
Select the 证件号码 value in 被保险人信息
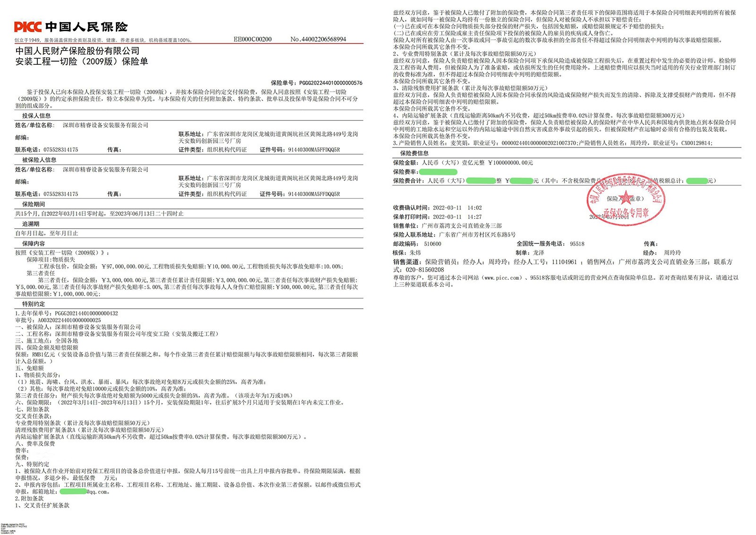314,194
